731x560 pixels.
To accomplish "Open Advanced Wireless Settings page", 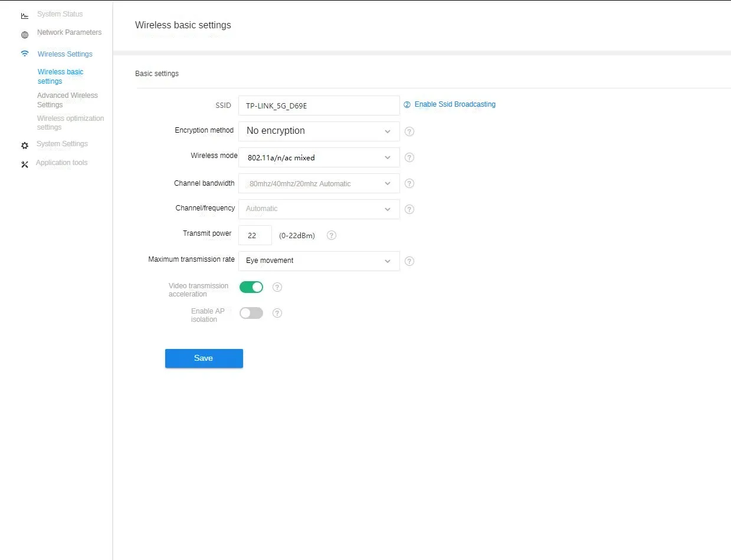I will pos(67,100).
